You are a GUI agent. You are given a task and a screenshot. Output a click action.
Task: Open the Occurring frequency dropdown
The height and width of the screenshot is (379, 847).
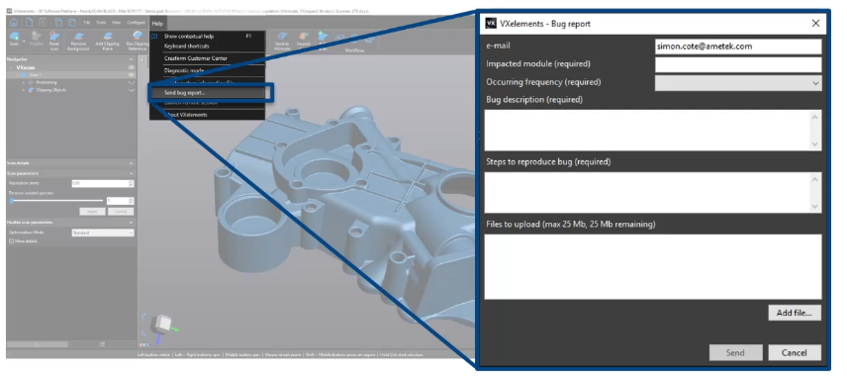(x=738, y=83)
